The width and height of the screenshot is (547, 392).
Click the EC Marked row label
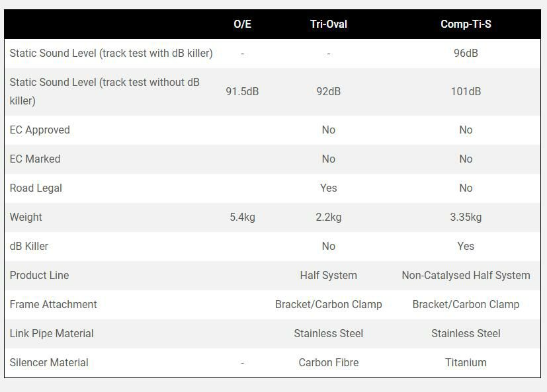[x=35, y=159]
